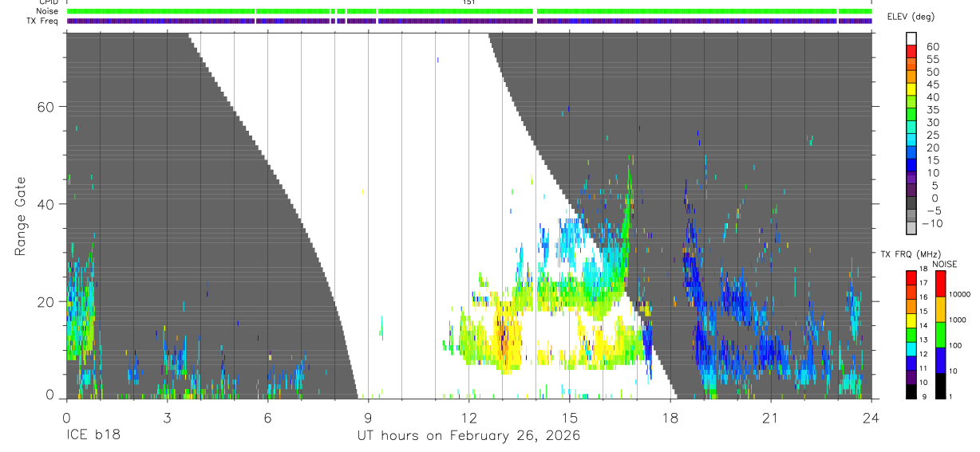Click ELEV colorbar label '−10'

pyautogui.click(x=932, y=224)
